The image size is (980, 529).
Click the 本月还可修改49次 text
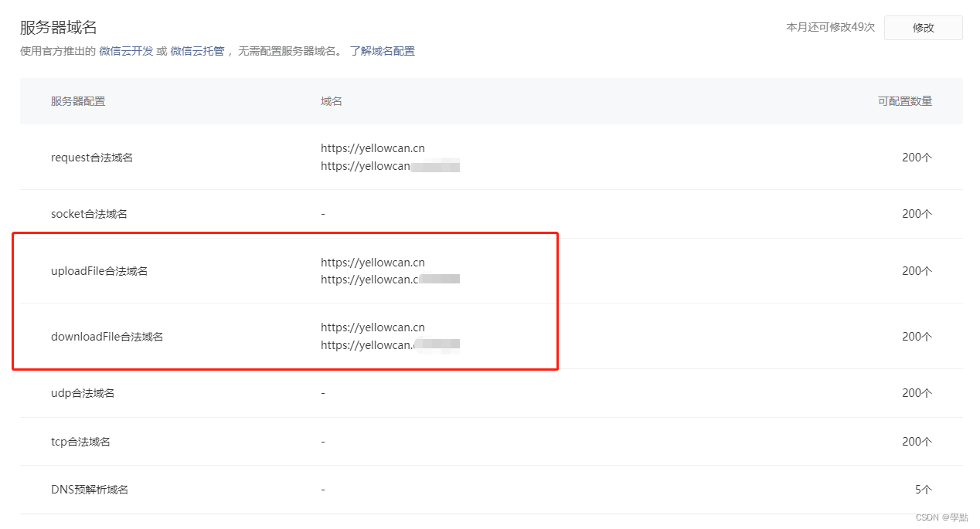829,27
